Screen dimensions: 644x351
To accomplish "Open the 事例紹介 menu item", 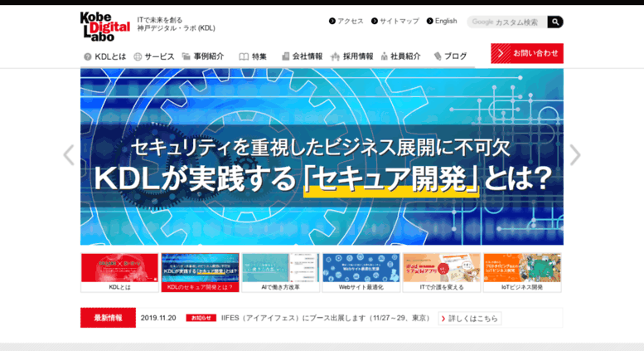I will [x=203, y=56].
